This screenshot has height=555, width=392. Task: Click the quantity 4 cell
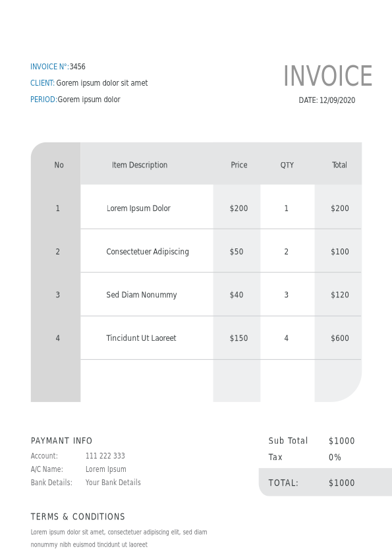(x=286, y=338)
